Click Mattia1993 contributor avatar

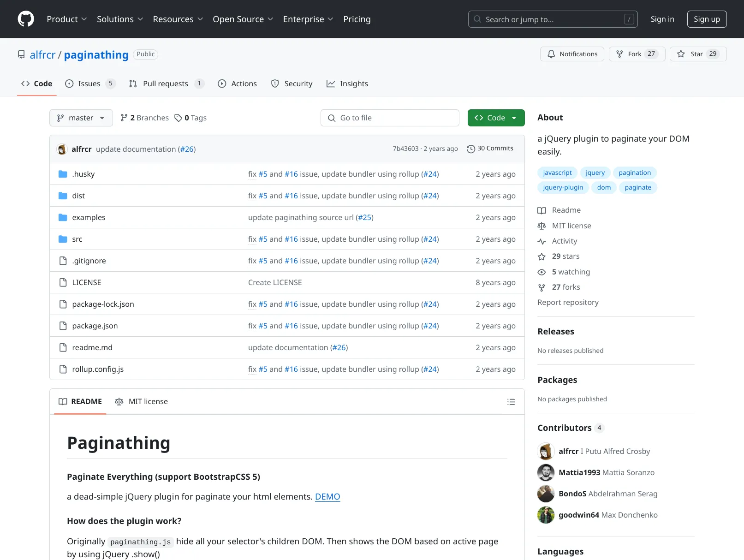[x=546, y=472]
